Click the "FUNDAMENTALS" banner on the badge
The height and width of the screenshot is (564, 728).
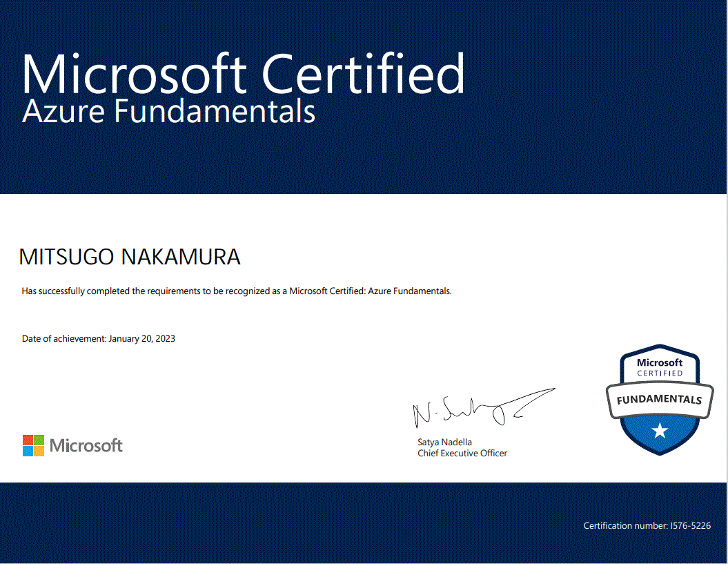659,400
